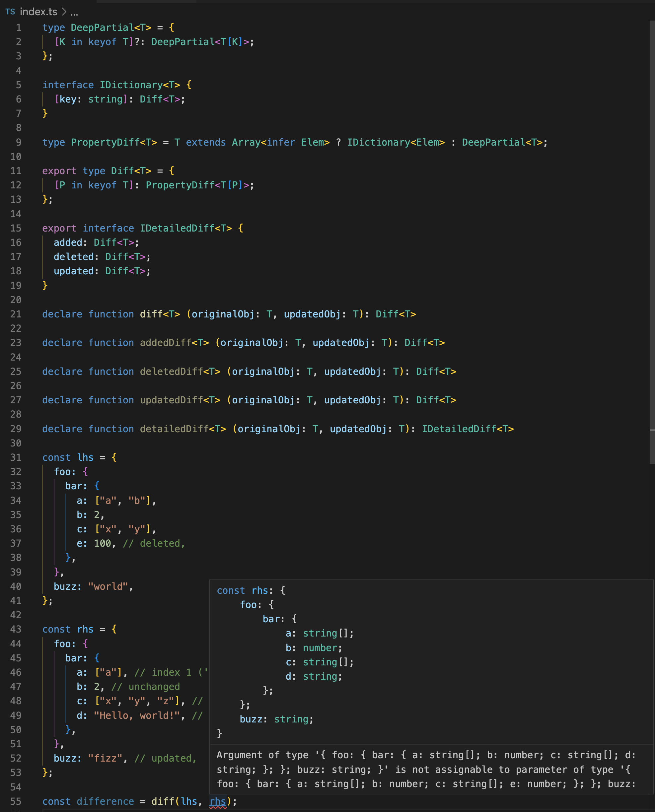Image resolution: width=655 pixels, height=812 pixels.
Task: Click buzz: string inside the hover tooltip
Action: 275,719
